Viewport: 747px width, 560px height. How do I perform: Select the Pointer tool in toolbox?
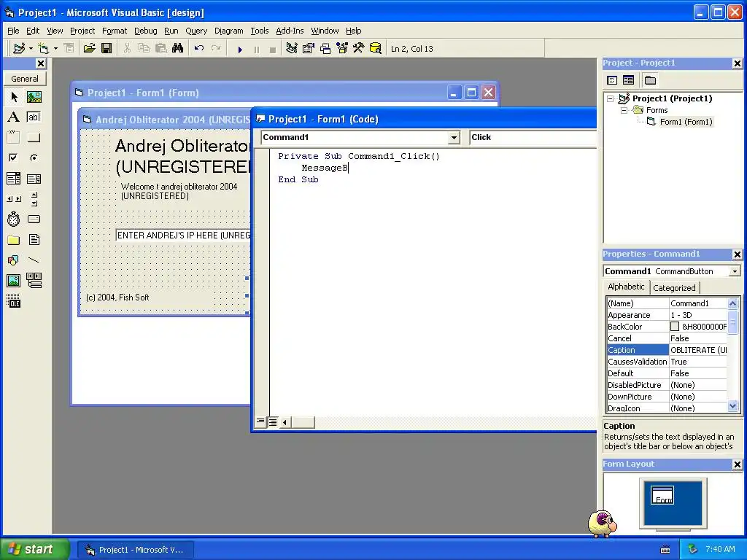[x=14, y=97]
